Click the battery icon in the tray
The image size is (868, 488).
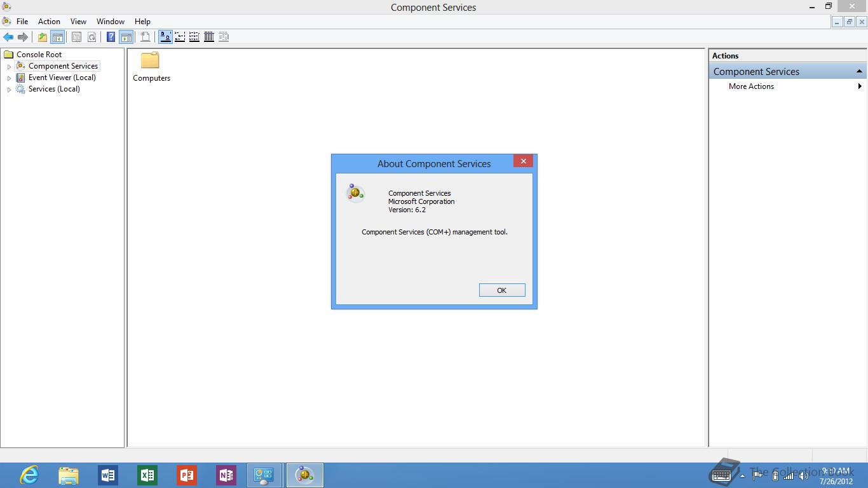[x=775, y=475]
